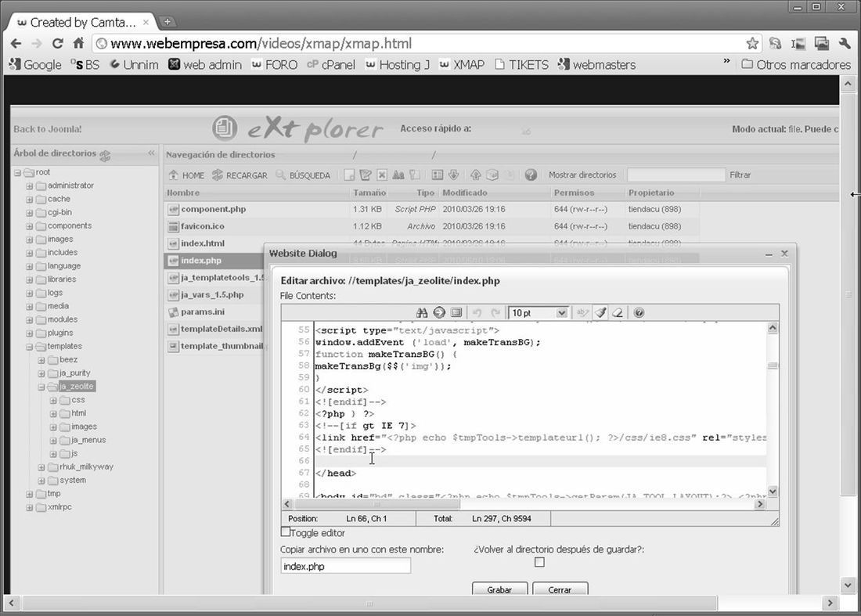Click the editor help question-mark icon
Viewport: 861px width, 616px height.
pyautogui.click(x=639, y=313)
